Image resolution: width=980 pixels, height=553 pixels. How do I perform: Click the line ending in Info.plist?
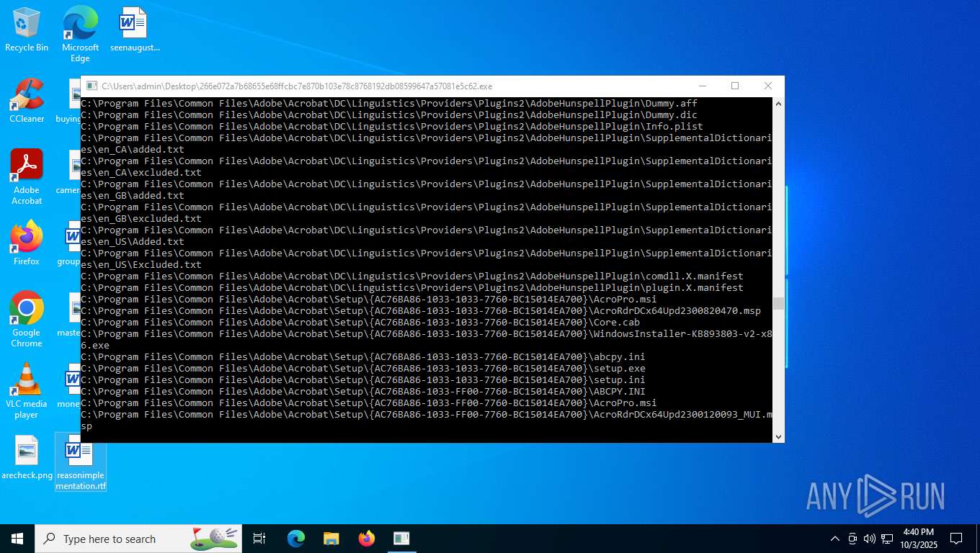point(392,127)
